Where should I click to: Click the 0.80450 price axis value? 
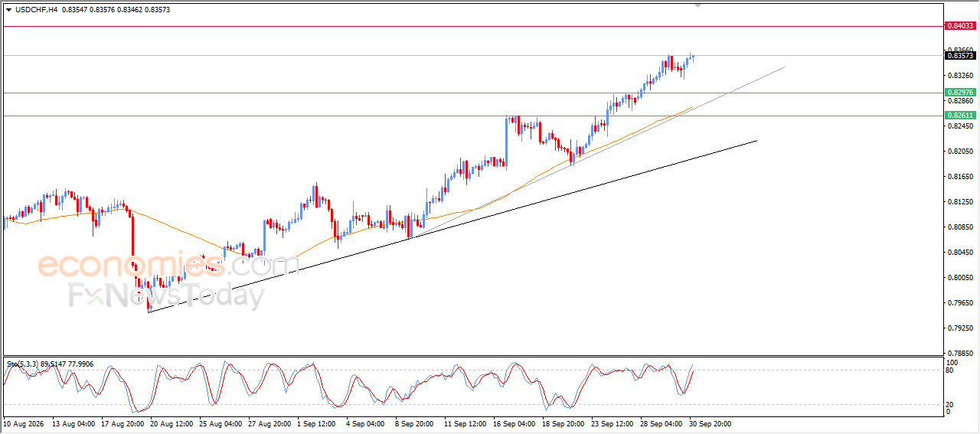[x=961, y=253]
